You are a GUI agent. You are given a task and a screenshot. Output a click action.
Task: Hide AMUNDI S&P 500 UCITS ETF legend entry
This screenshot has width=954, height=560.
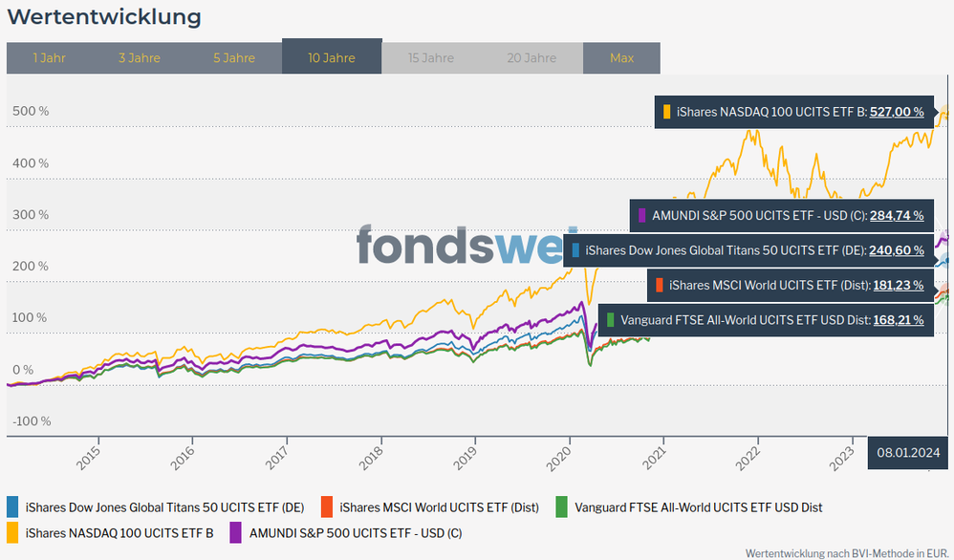pyautogui.click(x=355, y=532)
